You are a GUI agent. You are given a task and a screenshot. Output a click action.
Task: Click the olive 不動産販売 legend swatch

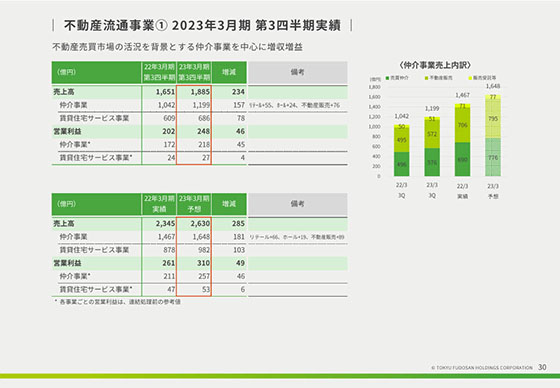click(426, 78)
